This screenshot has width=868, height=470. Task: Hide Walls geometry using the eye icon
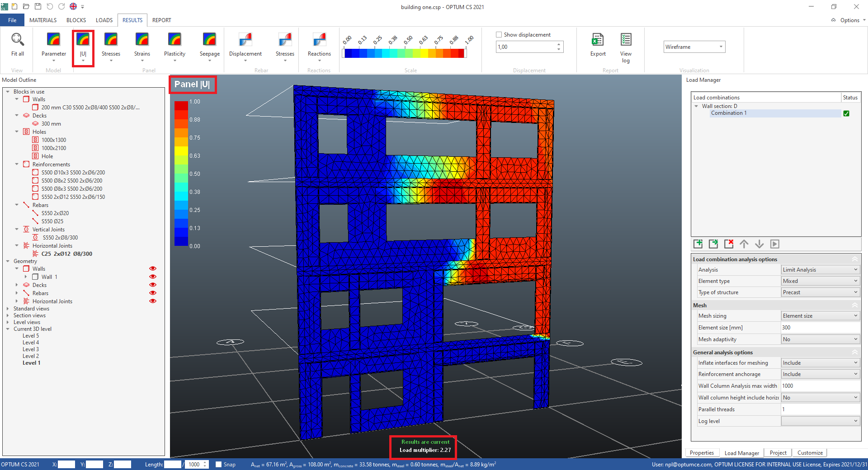point(153,268)
